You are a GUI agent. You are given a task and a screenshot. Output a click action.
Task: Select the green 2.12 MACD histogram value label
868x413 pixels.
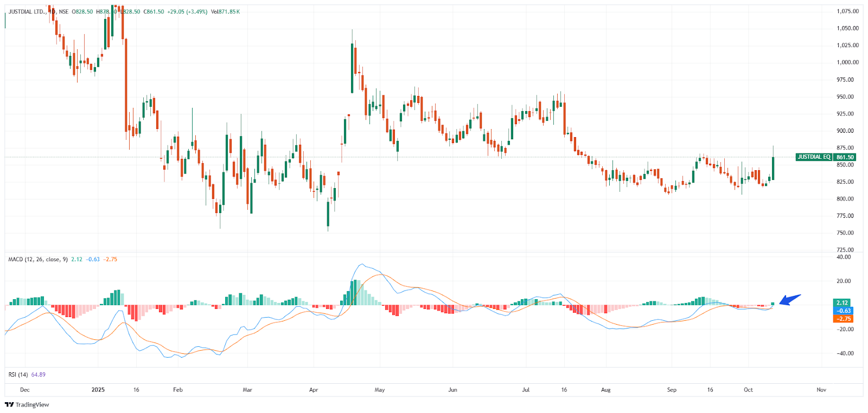(x=843, y=303)
